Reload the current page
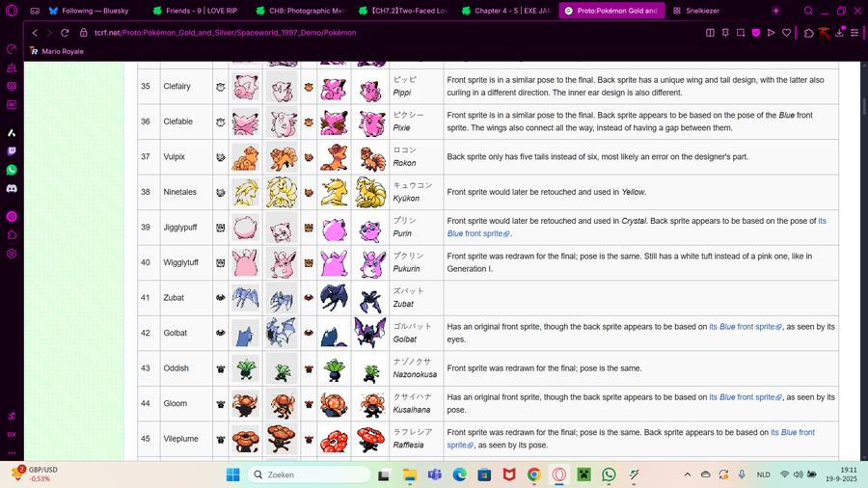The height and width of the screenshot is (488, 868). click(x=65, y=33)
